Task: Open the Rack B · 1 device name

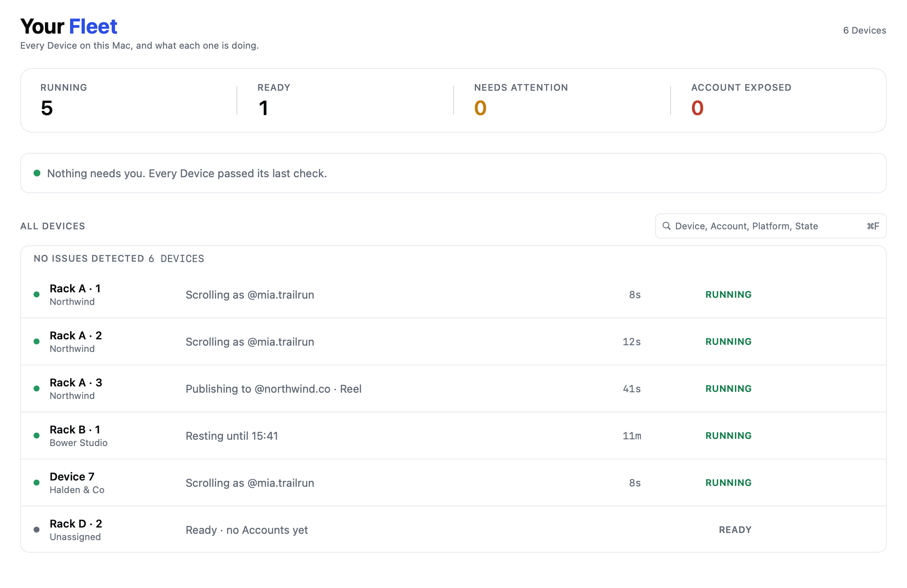Action: pos(75,430)
